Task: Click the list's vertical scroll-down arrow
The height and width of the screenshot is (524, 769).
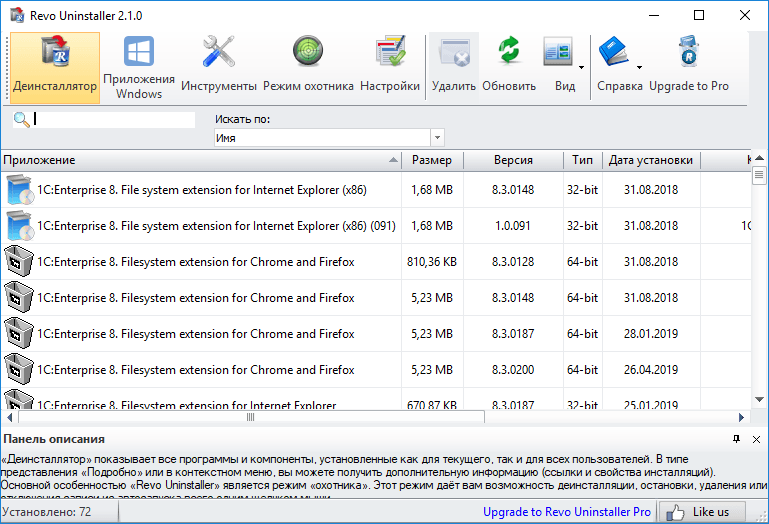Action: point(759,399)
